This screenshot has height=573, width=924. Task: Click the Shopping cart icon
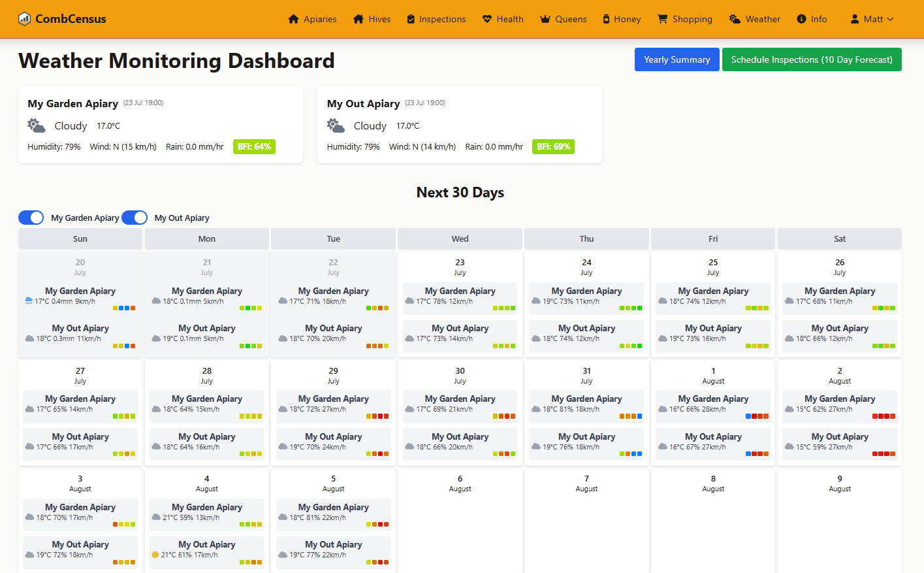pyautogui.click(x=663, y=19)
